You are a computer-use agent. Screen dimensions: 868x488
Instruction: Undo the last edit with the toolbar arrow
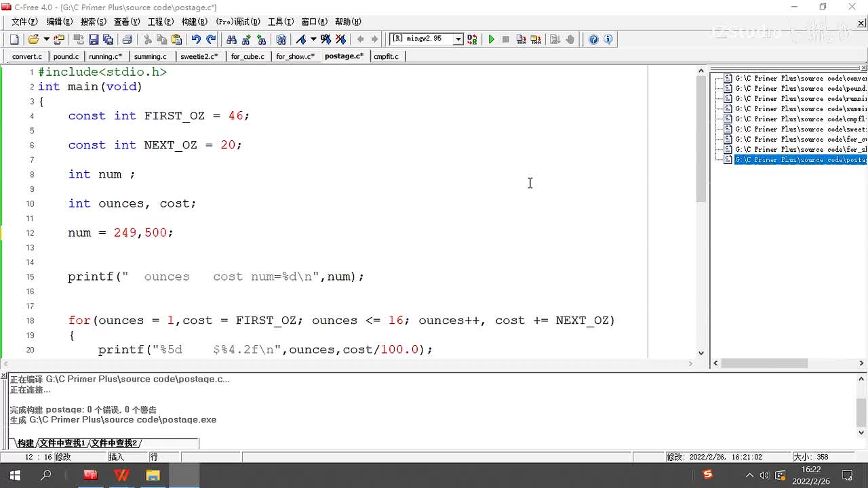click(196, 39)
